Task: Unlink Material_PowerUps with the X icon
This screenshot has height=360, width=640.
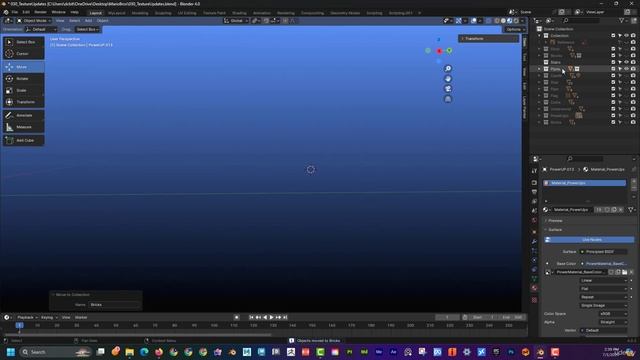Action: point(621,210)
